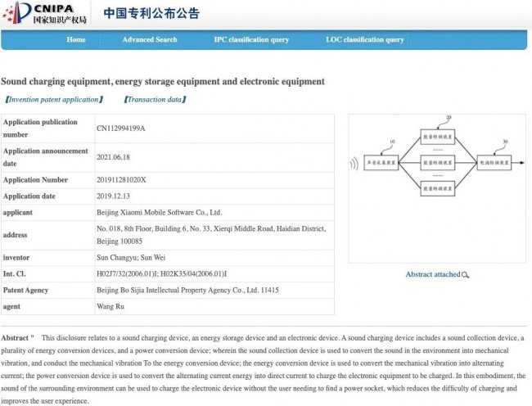Click the publication number CN112994199A
The width and height of the screenshot is (532, 406).
(121, 129)
